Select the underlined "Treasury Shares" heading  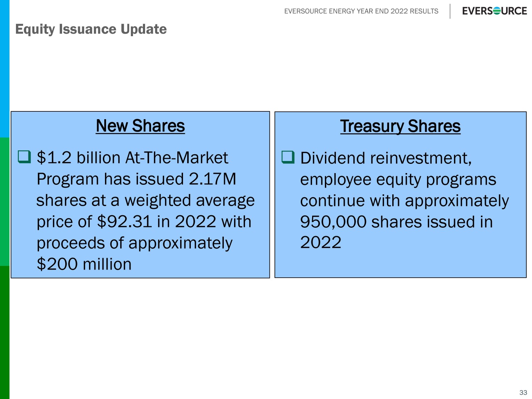tap(400, 126)
